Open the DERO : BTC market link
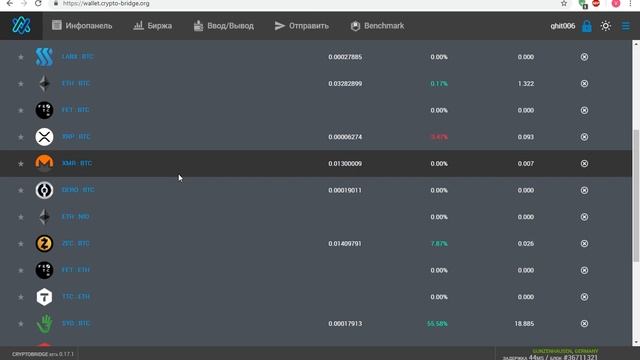 coord(78,190)
